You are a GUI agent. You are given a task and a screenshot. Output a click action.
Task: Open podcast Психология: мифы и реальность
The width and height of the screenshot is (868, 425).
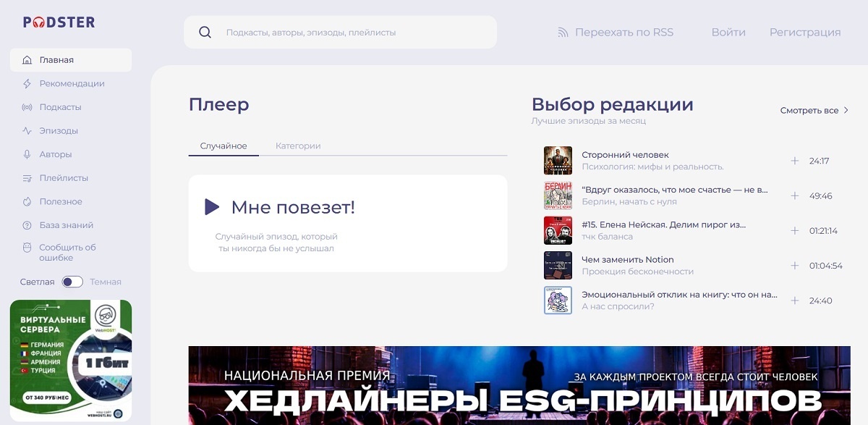pyautogui.click(x=652, y=167)
